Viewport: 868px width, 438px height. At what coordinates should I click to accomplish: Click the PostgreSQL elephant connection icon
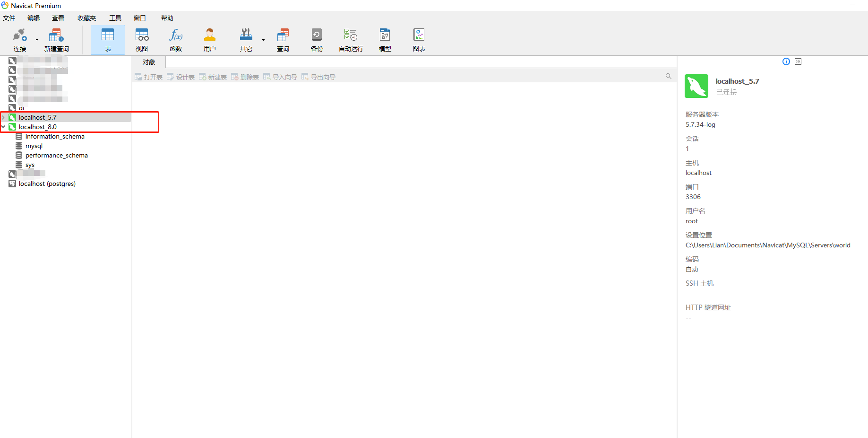pos(12,184)
